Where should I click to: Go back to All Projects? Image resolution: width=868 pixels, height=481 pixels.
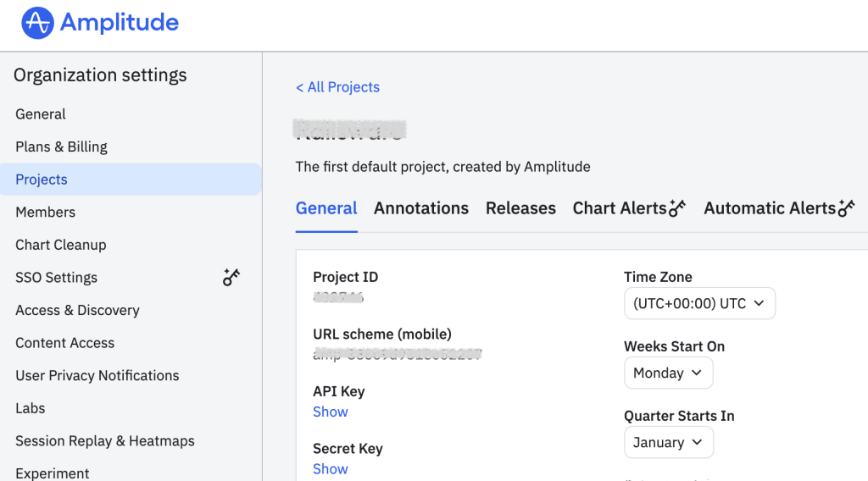[337, 87]
